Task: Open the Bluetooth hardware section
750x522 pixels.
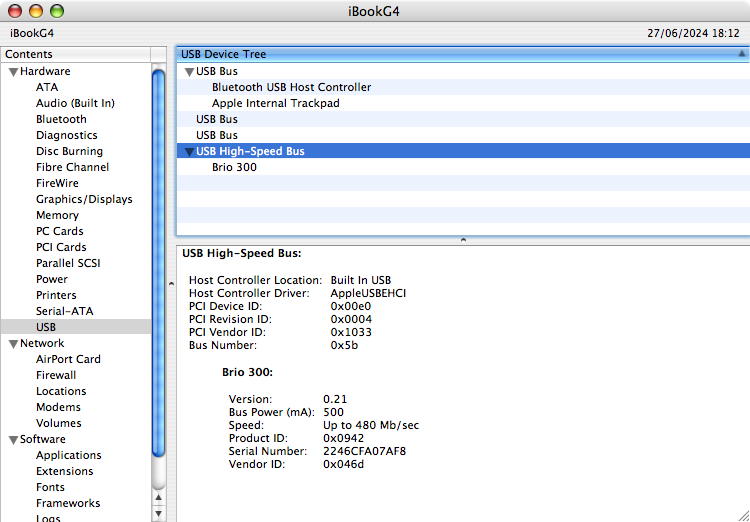Action: pos(61,119)
